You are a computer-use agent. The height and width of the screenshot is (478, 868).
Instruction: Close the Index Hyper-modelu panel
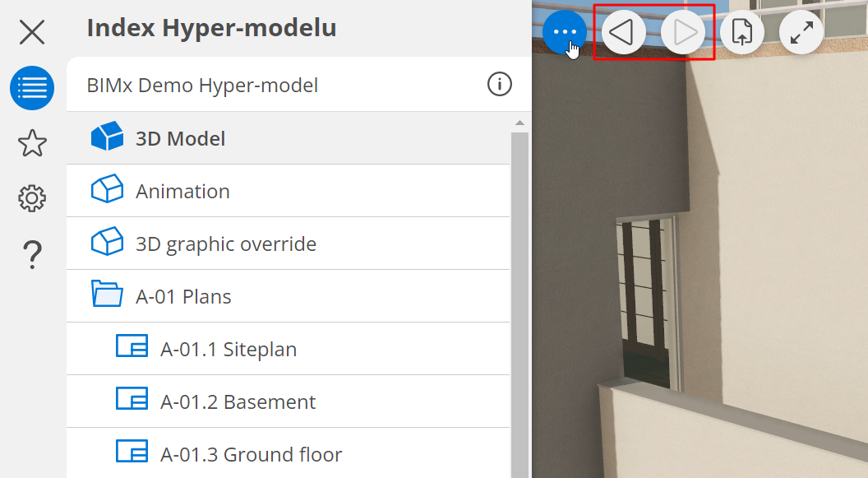[x=32, y=31]
